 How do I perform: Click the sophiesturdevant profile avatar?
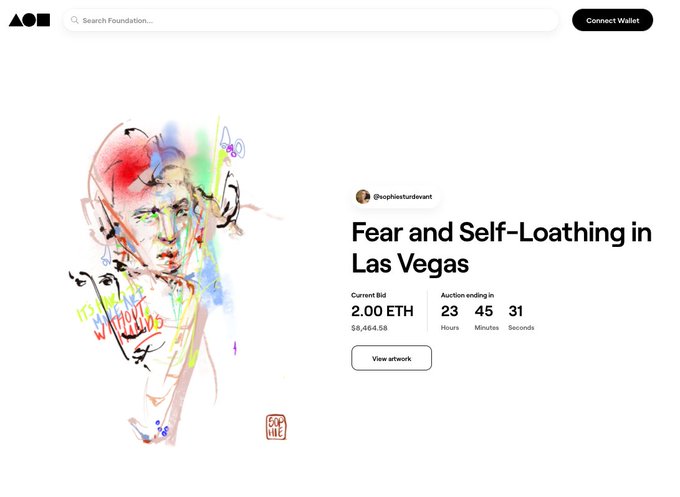(363, 196)
